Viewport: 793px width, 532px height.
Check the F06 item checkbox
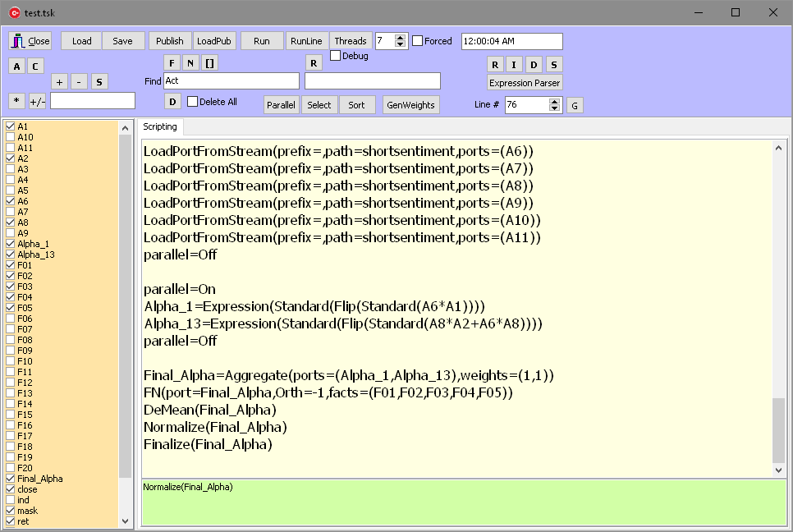click(10, 318)
